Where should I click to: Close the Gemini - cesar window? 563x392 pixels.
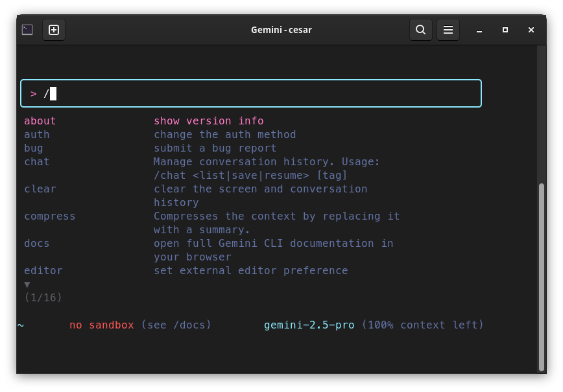(x=531, y=30)
